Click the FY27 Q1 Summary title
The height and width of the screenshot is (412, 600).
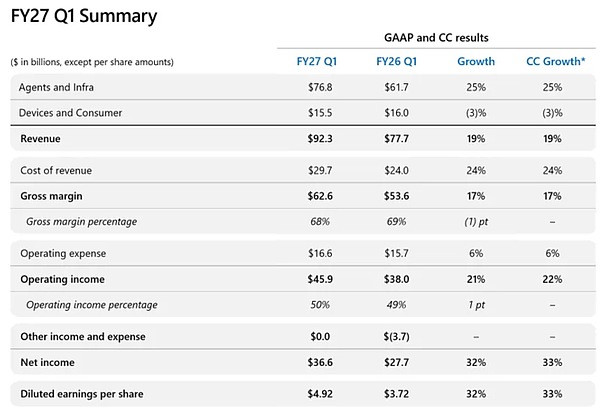[x=84, y=16]
